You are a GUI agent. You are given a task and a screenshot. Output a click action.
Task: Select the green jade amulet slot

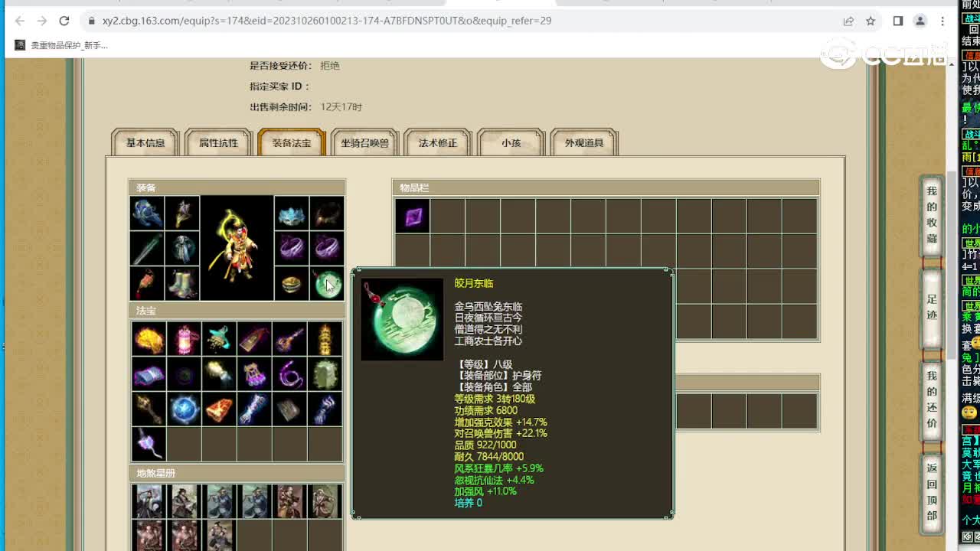(327, 284)
